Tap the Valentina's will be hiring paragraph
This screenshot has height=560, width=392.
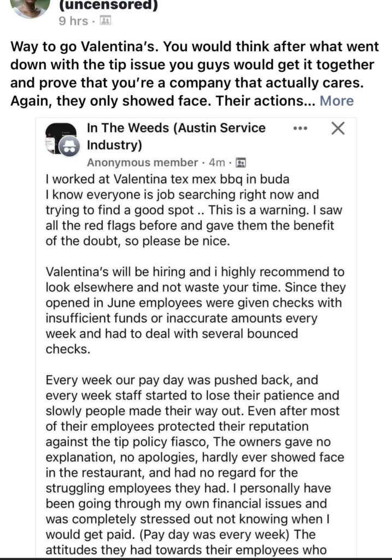(x=195, y=310)
